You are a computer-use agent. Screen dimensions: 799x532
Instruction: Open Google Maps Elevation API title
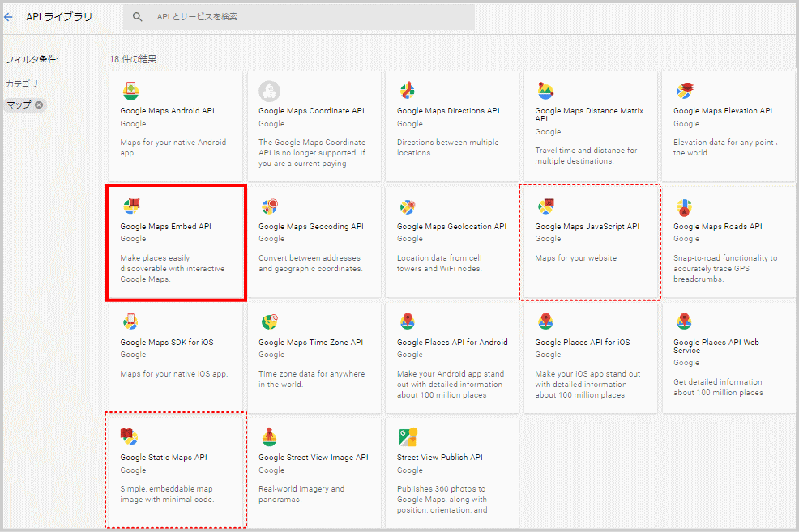point(723,110)
